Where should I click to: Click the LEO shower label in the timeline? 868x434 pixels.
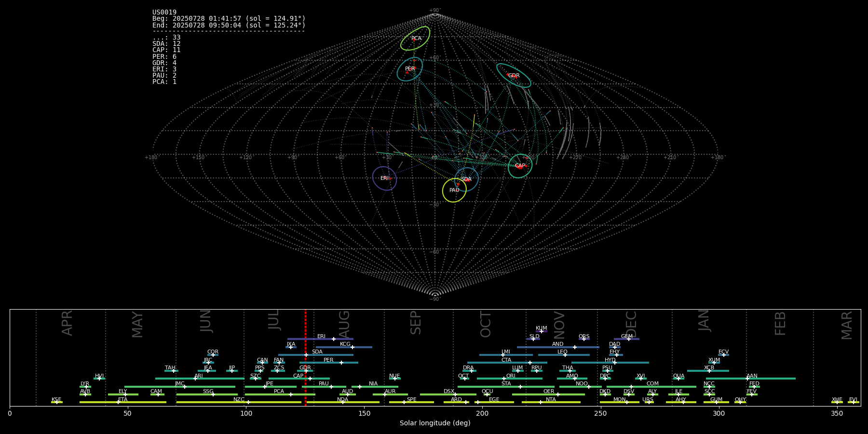pyautogui.click(x=563, y=352)
